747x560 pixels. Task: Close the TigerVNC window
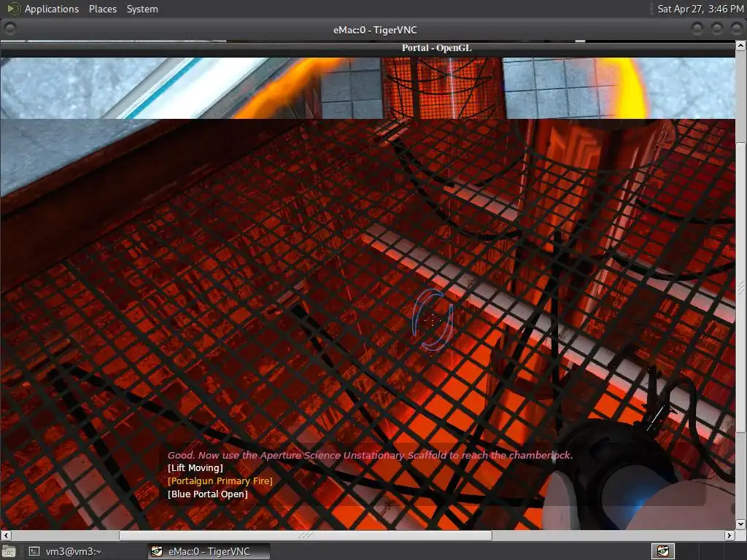pyautogui.click(x=737, y=29)
